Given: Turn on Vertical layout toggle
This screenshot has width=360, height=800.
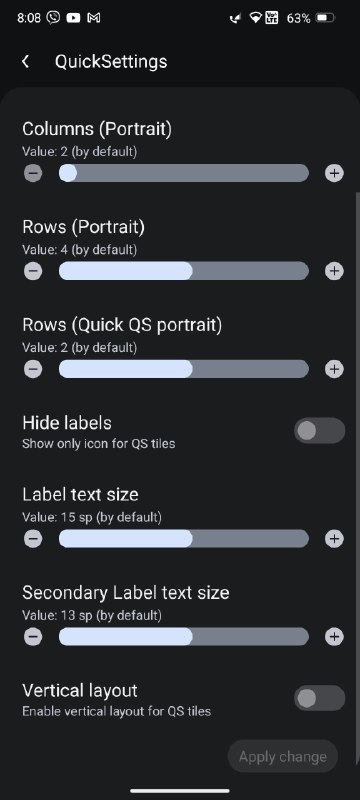Looking at the screenshot, I should coord(319,698).
